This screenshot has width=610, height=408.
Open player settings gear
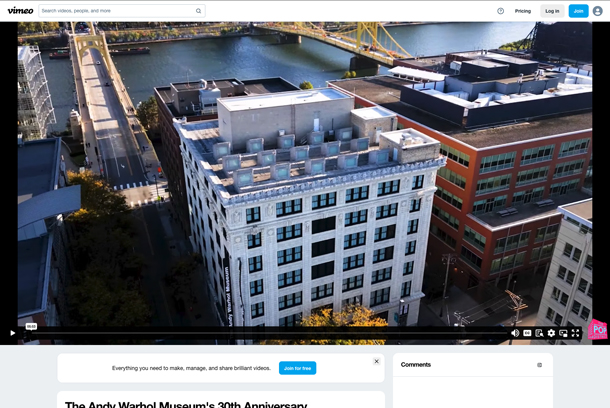551,333
